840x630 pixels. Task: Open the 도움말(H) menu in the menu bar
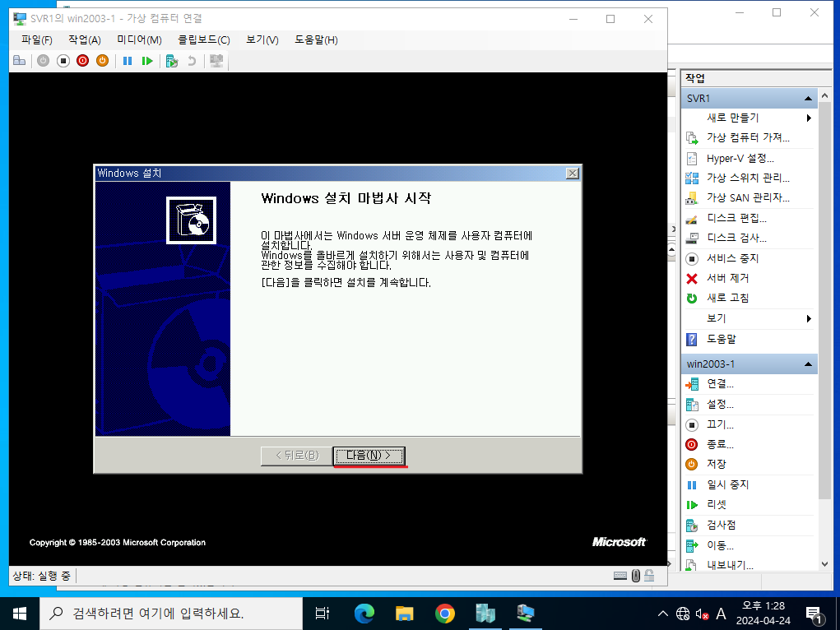coord(316,39)
